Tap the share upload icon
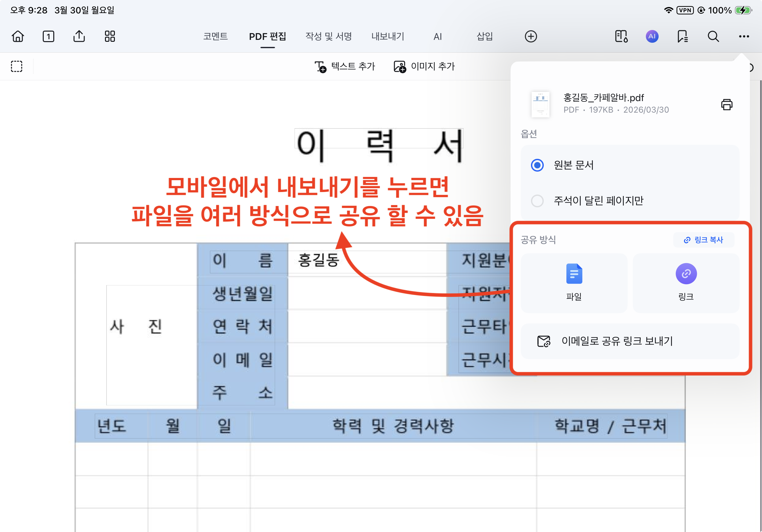This screenshot has height=532, width=762. point(79,36)
